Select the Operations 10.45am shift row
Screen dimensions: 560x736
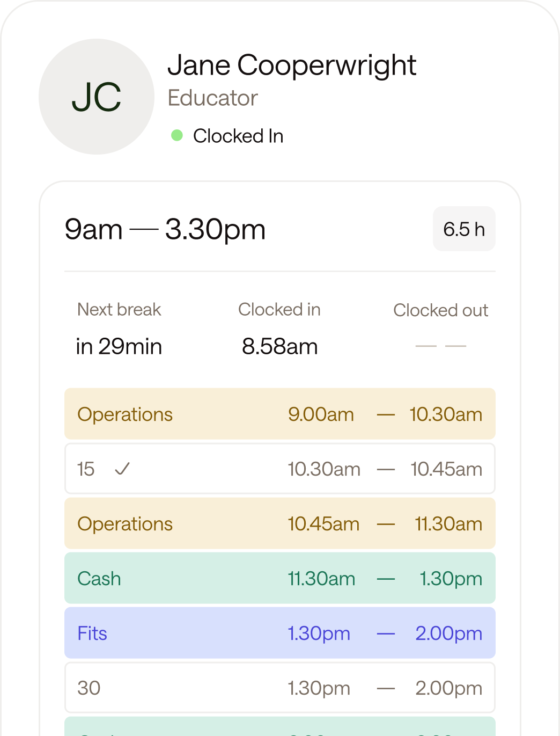[x=279, y=523]
